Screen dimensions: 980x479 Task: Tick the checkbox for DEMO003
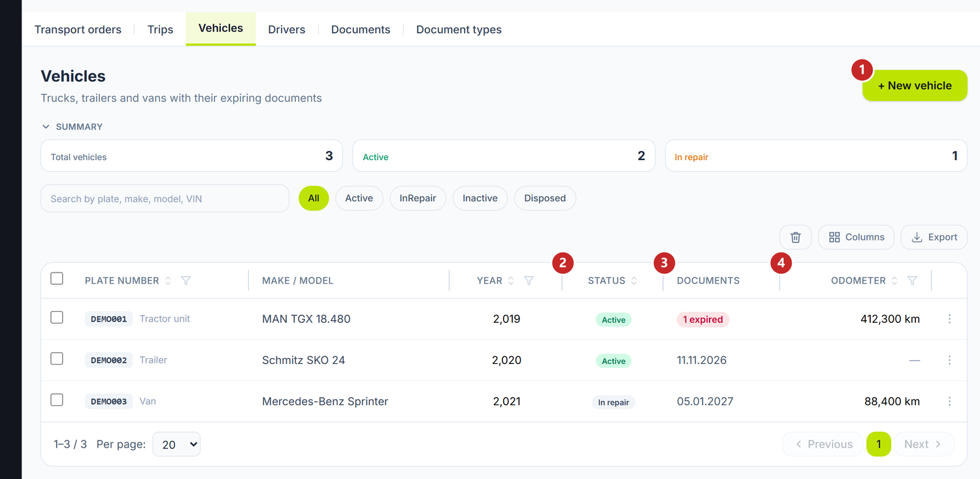[x=57, y=400]
